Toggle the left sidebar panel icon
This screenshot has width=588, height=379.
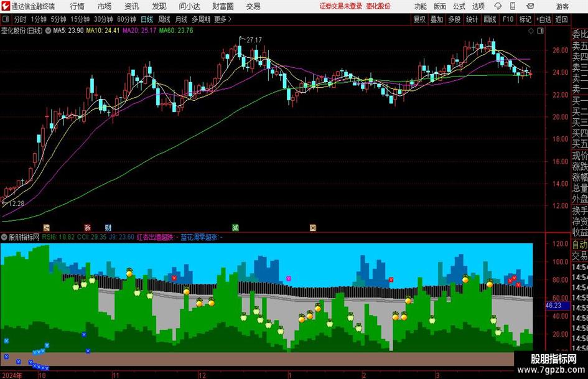tap(5, 19)
